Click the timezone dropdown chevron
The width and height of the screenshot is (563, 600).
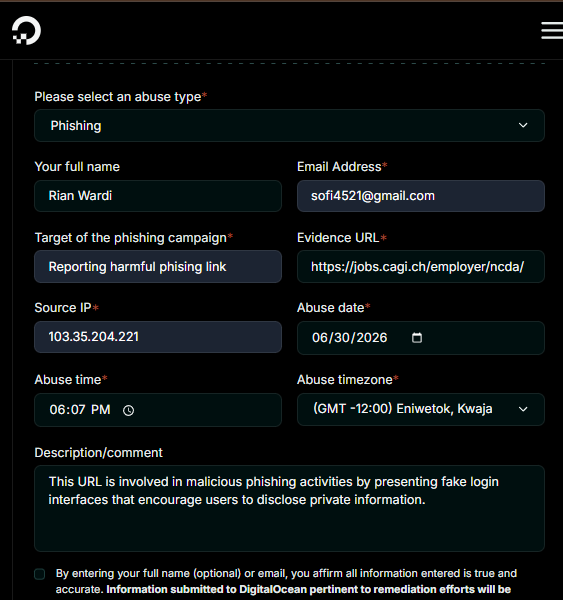(x=523, y=409)
